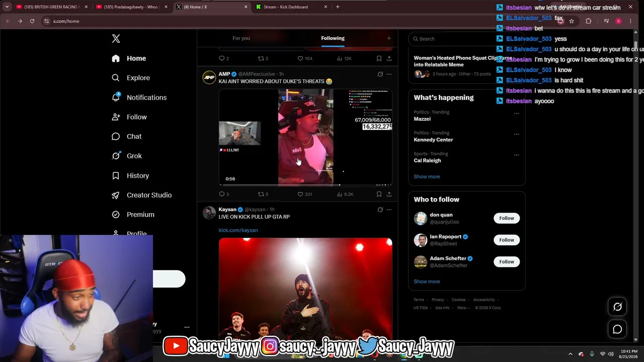The width and height of the screenshot is (644, 362).
Task: Bookmark the AMP post
Action: pos(379,194)
